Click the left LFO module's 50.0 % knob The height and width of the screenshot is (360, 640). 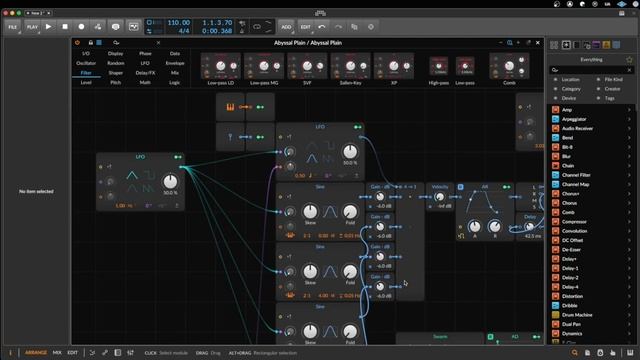pos(170,182)
